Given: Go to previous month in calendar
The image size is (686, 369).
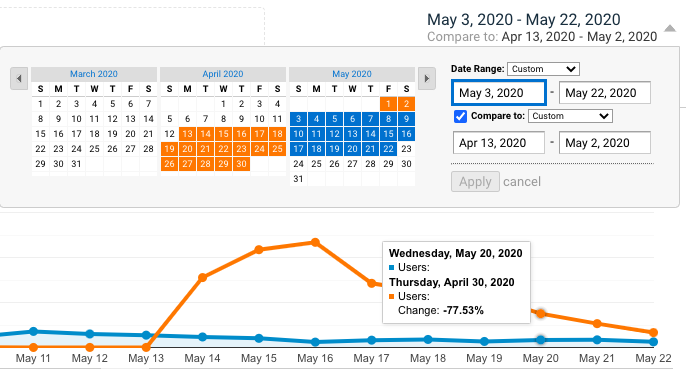Looking at the screenshot, I should (x=19, y=79).
